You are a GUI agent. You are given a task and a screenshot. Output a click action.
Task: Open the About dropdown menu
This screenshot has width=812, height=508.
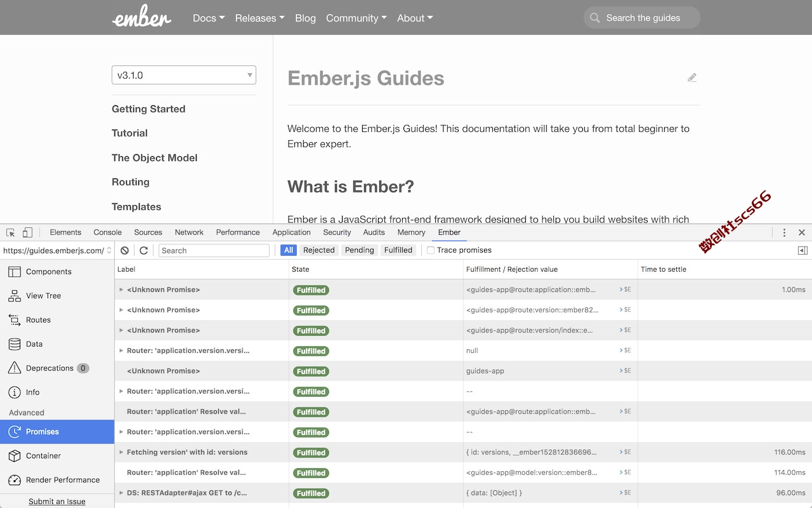click(x=415, y=18)
